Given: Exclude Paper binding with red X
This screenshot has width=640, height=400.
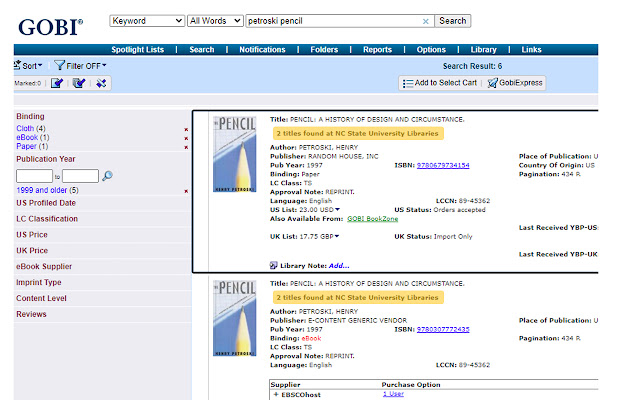Looking at the screenshot, I should pyautogui.click(x=186, y=147).
